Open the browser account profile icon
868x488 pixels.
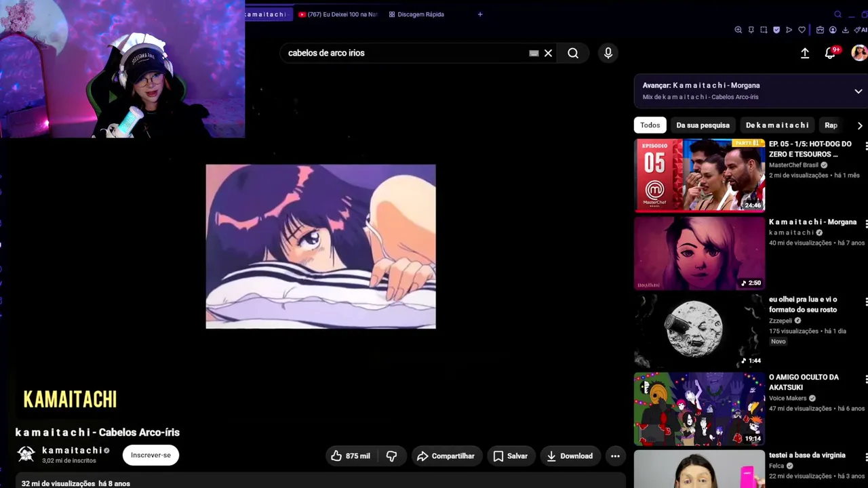pyautogui.click(x=833, y=30)
